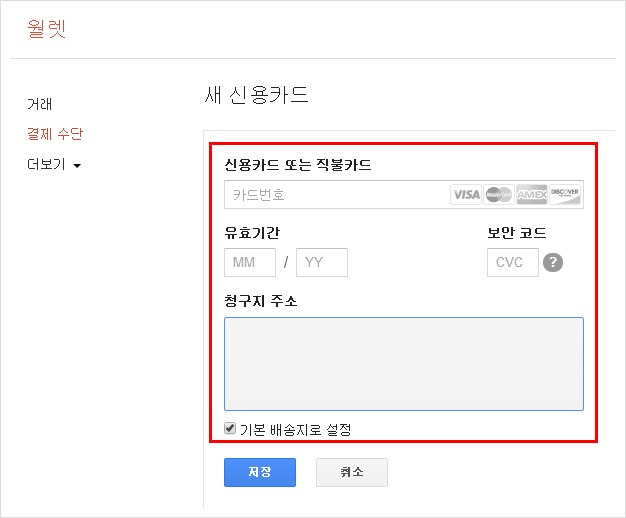The width and height of the screenshot is (626, 518).
Task: Expand the 더보기 dropdown menu
Action: (54, 165)
